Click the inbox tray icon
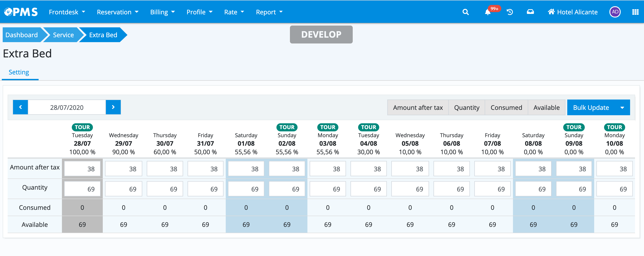Screen dimensions: 644x256 click(530, 12)
